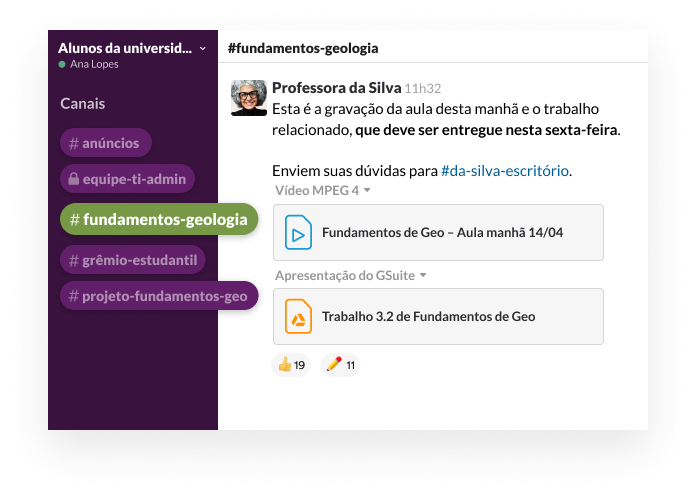
Task: Toggle the thumbs up reaction
Action: tap(291, 365)
